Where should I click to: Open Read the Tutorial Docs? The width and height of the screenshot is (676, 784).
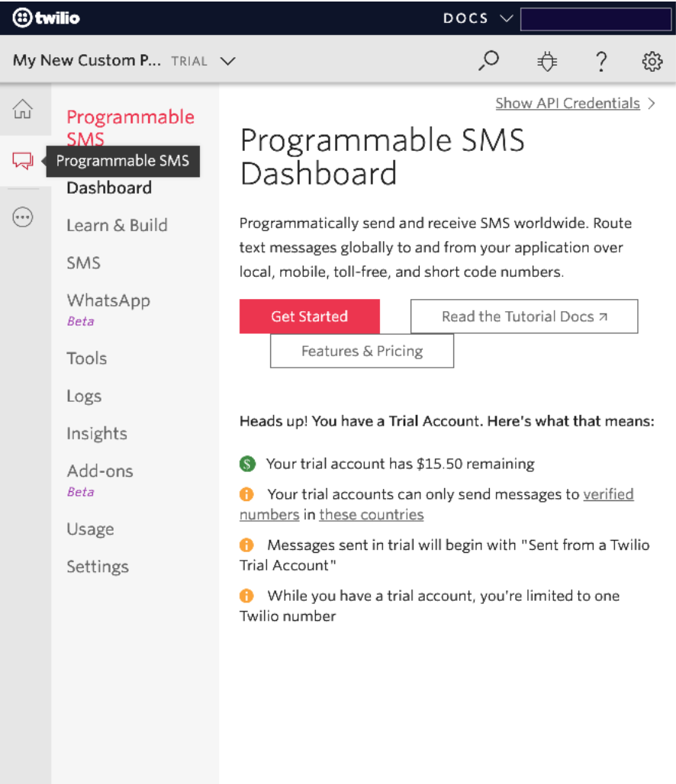pyautogui.click(x=524, y=316)
